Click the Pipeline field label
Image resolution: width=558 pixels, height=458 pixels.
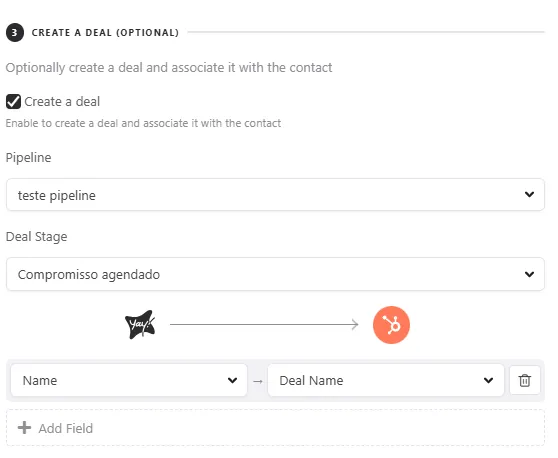click(x=28, y=158)
